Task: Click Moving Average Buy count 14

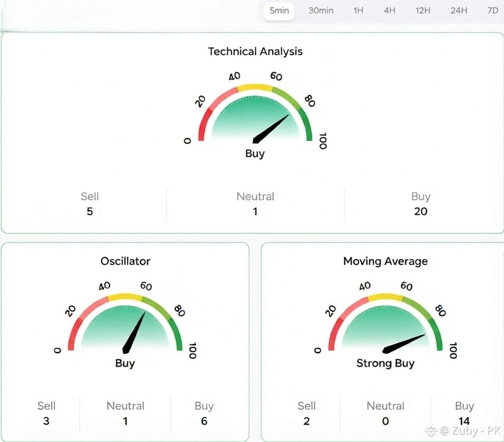Action: click(464, 421)
